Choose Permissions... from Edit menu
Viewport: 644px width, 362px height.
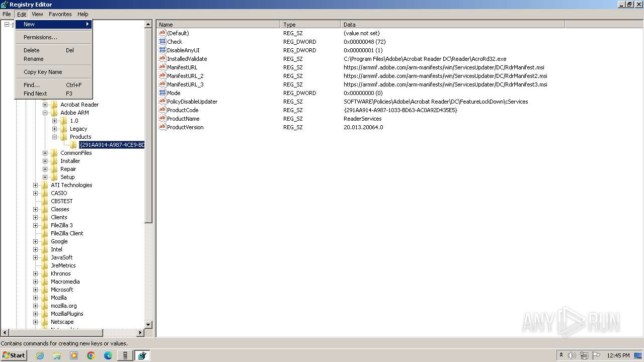click(53, 37)
